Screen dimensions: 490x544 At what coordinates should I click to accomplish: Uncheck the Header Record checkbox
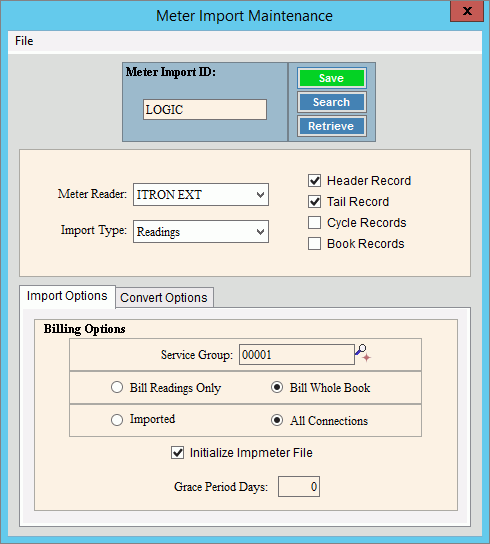click(314, 180)
